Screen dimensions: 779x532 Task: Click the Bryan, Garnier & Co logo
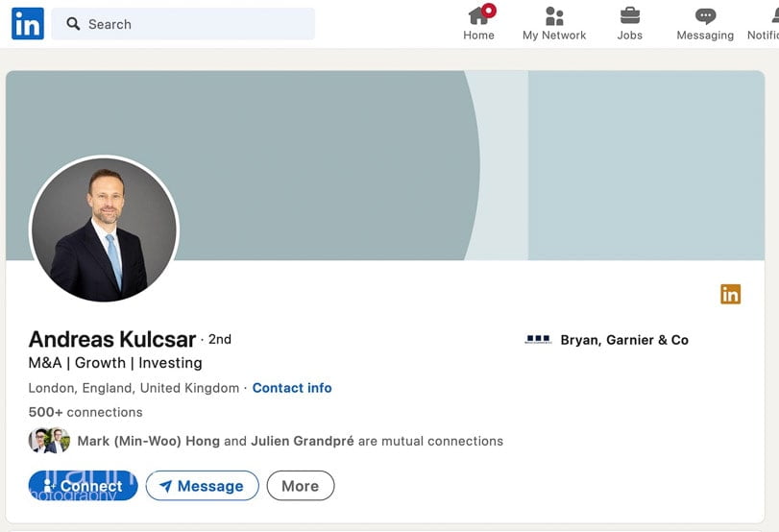tap(538, 340)
